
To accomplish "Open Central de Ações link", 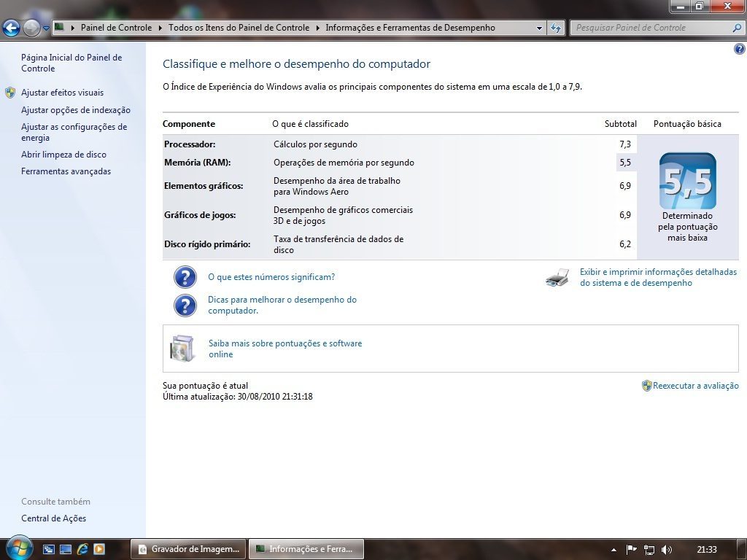I will 54,518.
